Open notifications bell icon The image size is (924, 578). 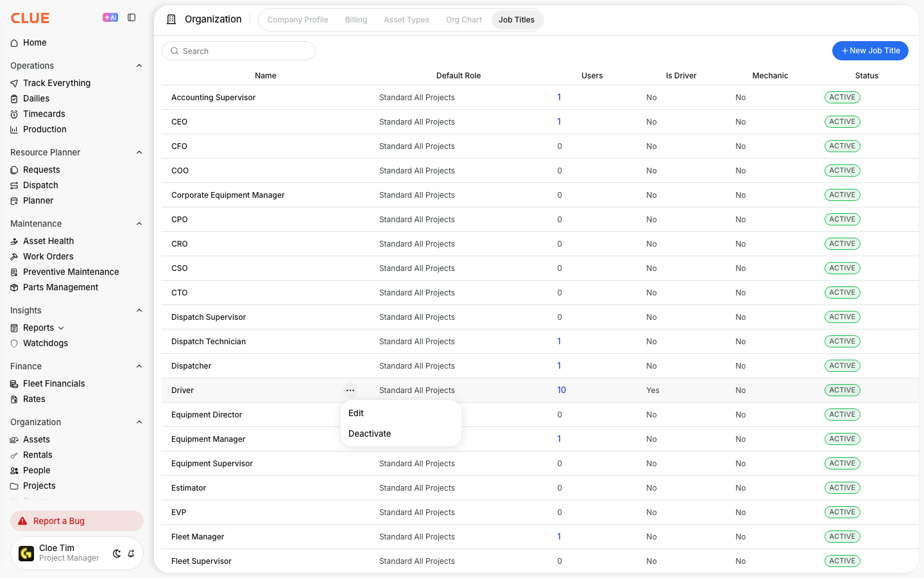pyautogui.click(x=131, y=554)
